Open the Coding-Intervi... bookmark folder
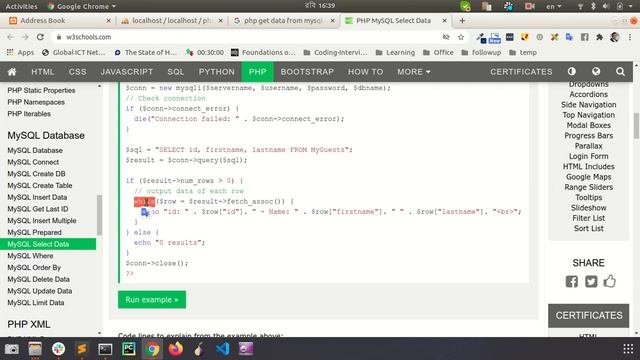 336,52
